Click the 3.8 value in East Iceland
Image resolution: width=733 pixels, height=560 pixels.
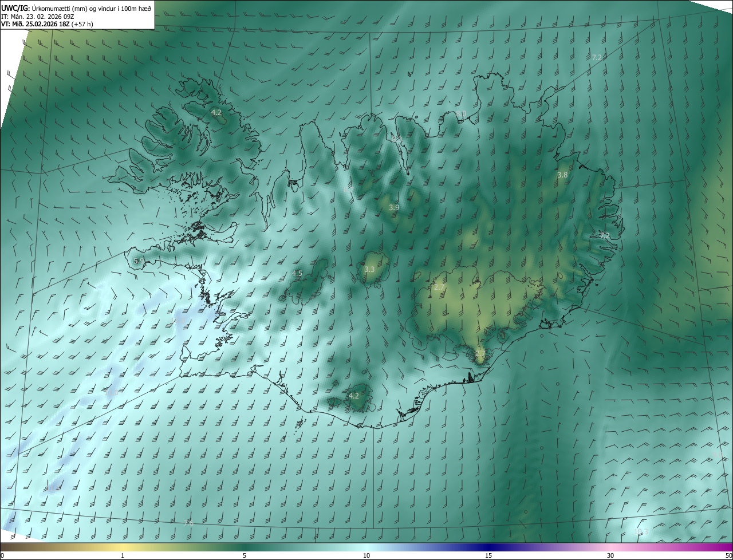(x=562, y=175)
